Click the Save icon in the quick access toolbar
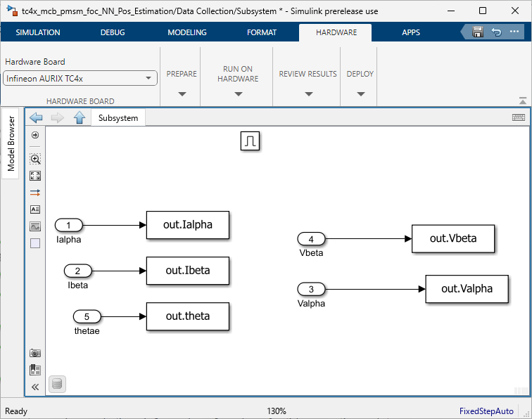Screen dimensions: 532x419 pos(478,32)
